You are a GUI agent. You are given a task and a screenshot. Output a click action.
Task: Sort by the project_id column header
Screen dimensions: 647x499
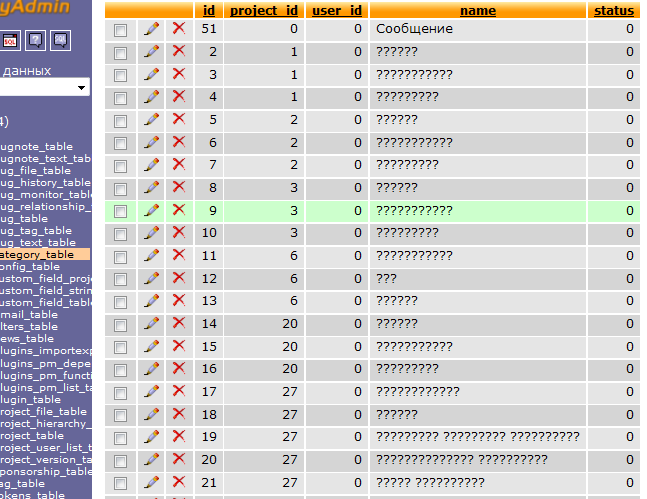[264, 11]
